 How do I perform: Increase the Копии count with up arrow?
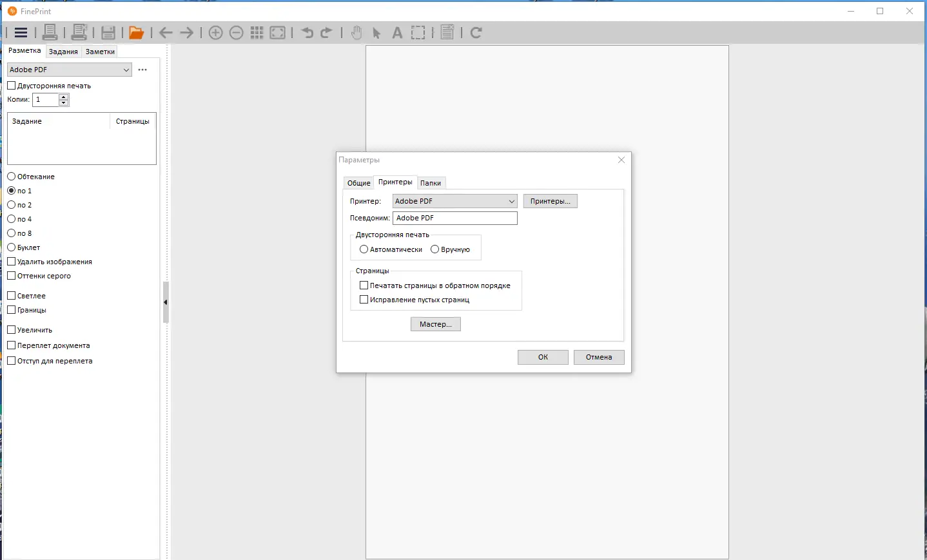coord(63,97)
